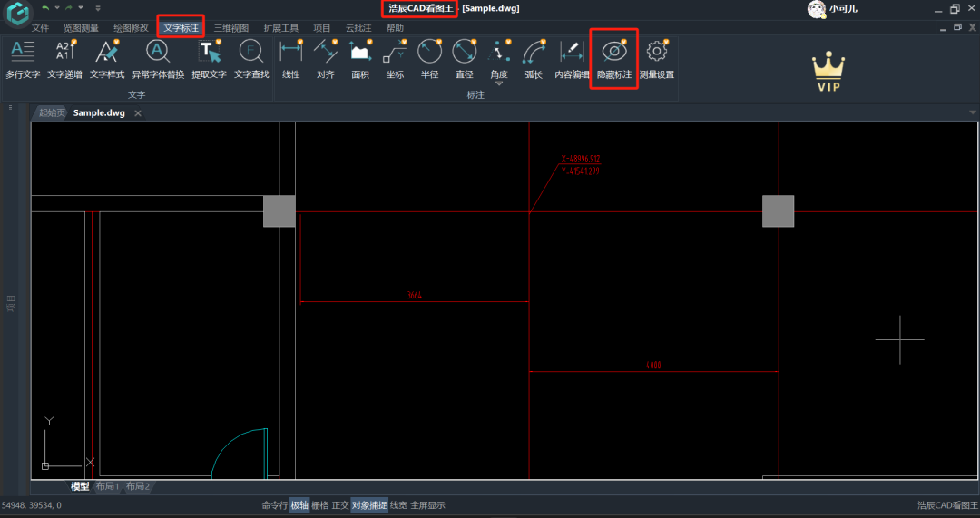Click the 小可儿 username
The width and height of the screenshot is (980, 518).
(x=843, y=9)
